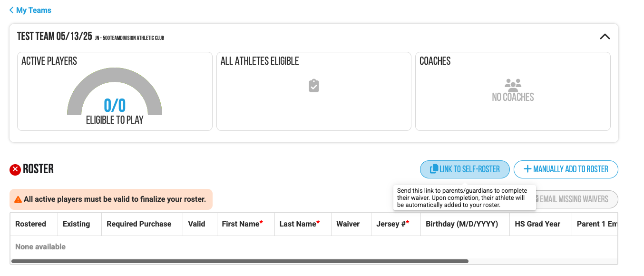The height and width of the screenshot is (276, 644).
Task: Click the copy icon in Link to Self-Roster
Action: point(434,169)
